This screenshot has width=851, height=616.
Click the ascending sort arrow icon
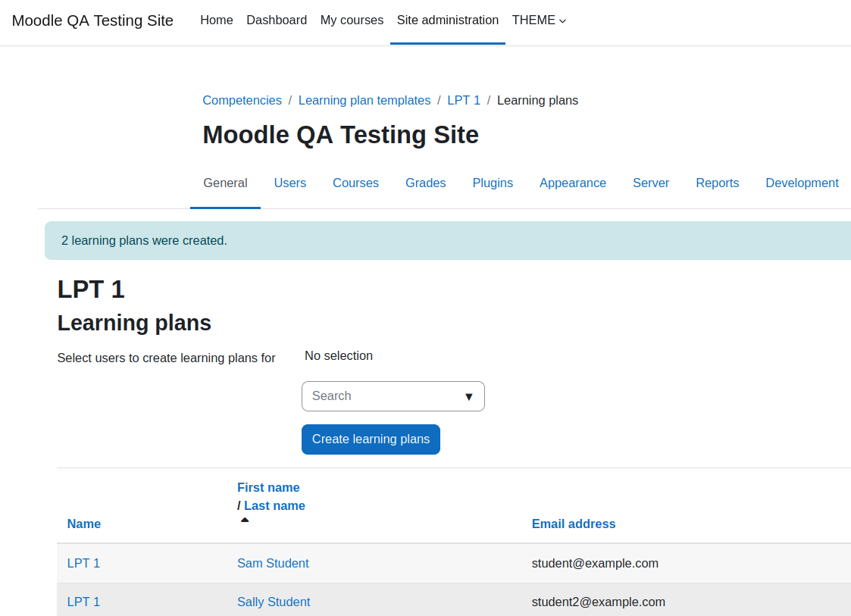click(245, 520)
